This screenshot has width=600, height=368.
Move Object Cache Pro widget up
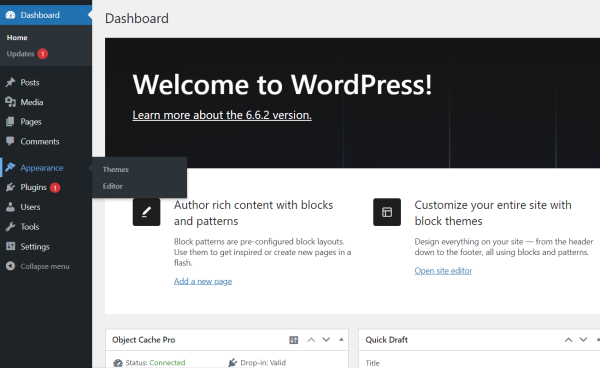pyautogui.click(x=311, y=340)
